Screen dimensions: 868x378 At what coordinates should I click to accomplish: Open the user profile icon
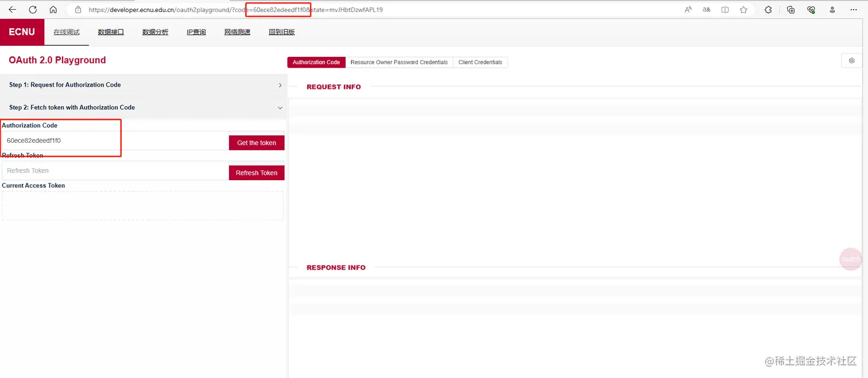click(832, 10)
